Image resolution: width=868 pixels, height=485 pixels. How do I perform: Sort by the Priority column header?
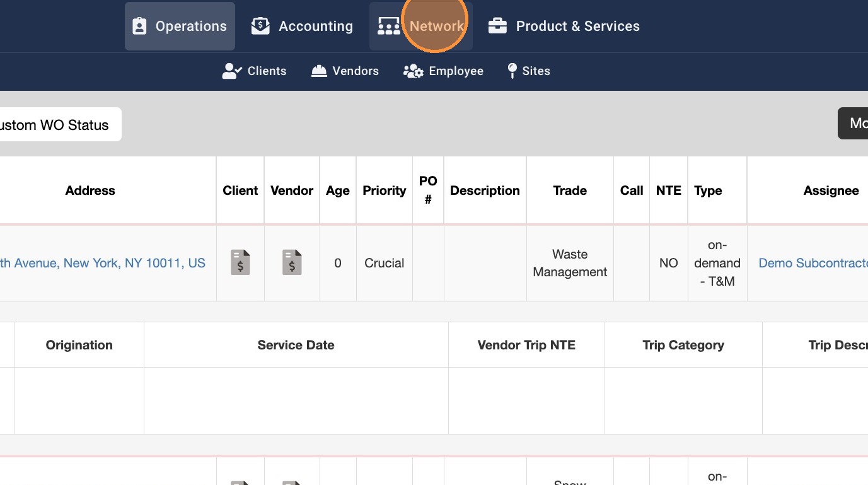[x=384, y=190]
